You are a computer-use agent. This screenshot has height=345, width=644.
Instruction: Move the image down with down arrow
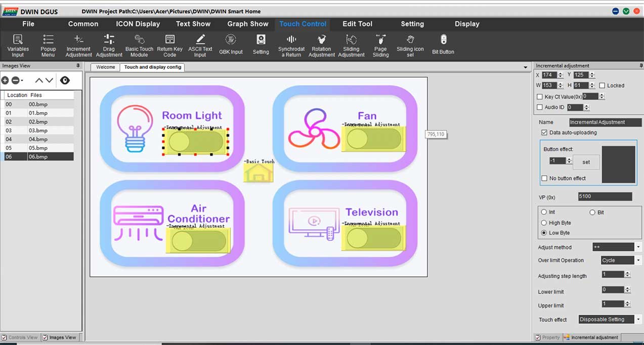49,80
